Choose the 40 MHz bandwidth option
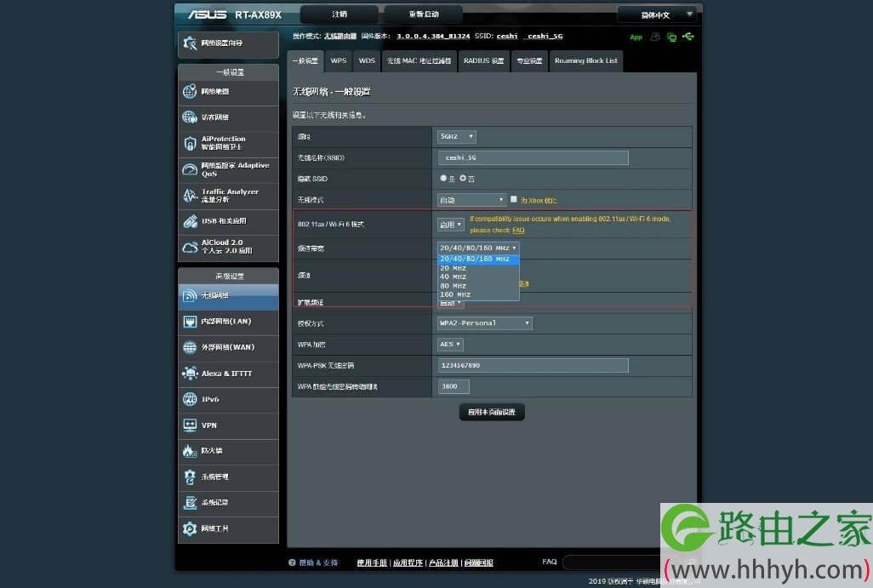Screen dimensions: 873x588 pos(478,277)
